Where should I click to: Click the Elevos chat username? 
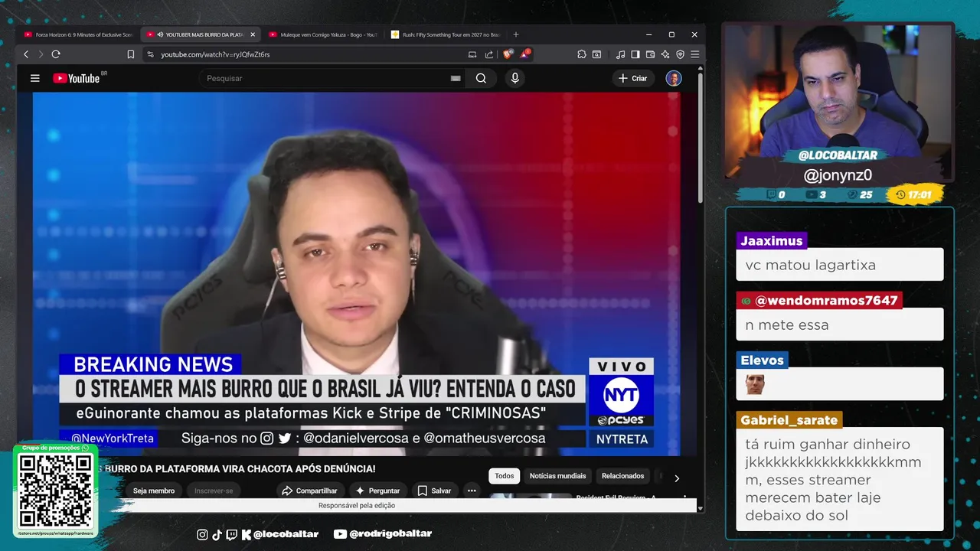(x=762, y=360)
